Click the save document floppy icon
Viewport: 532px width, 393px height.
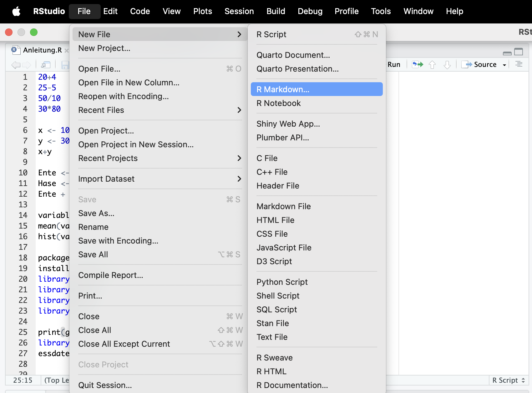[x=65, y=65]
